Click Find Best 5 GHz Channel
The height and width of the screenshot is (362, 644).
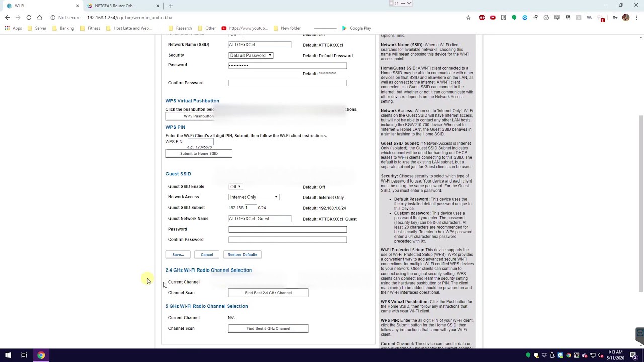click(x=268, y=328)
